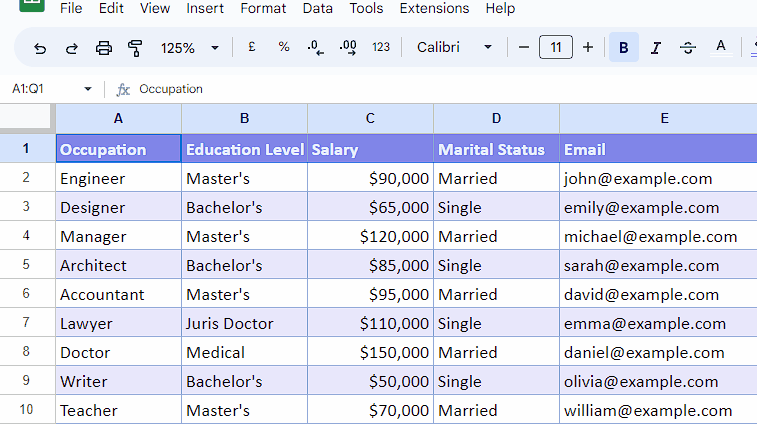Select column D header
This screenshot has width=757, height=424.
(496, 118)
